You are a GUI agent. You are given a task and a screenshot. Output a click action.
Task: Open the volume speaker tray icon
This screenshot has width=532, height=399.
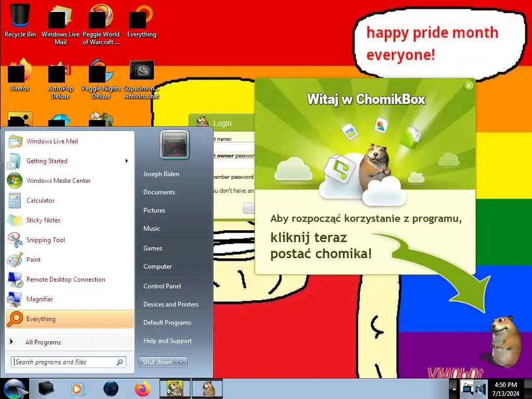tap(481, 389)
